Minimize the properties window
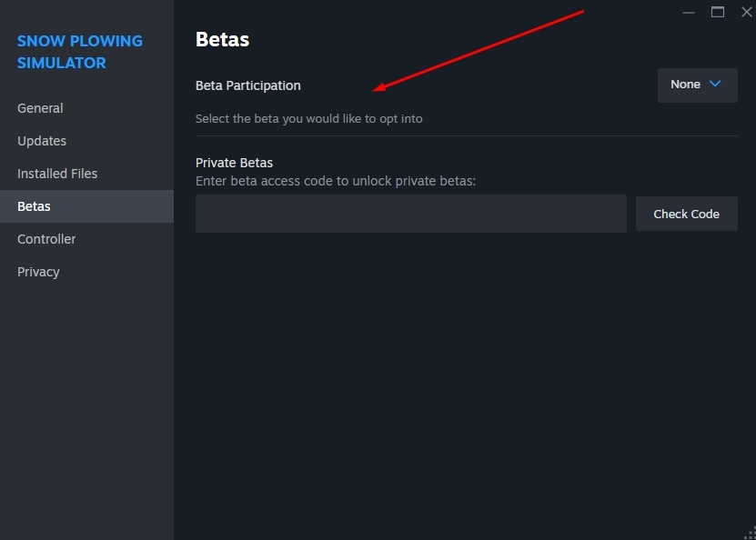 (690, 12)
